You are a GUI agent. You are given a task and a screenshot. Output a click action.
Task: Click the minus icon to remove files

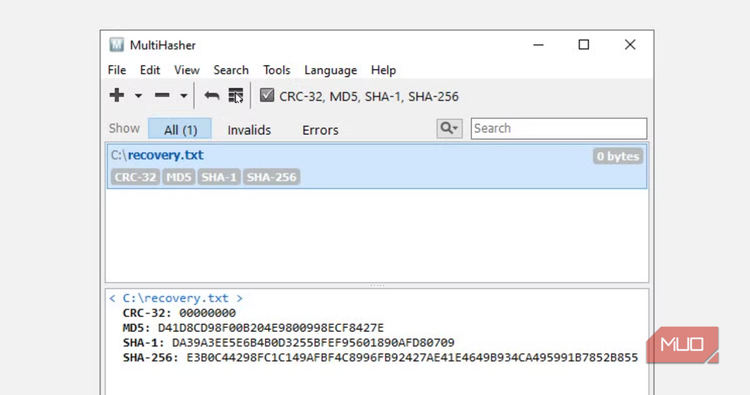[162, 95]
